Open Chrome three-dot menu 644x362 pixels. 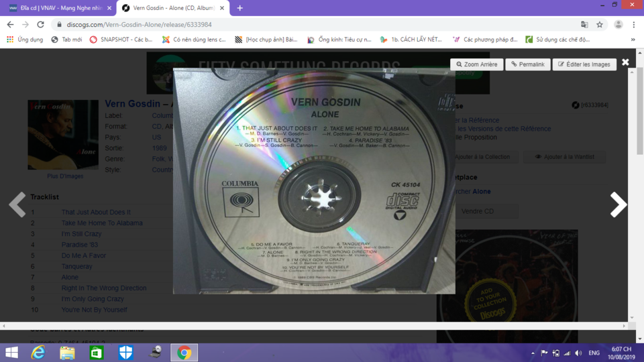coord(634,25)
